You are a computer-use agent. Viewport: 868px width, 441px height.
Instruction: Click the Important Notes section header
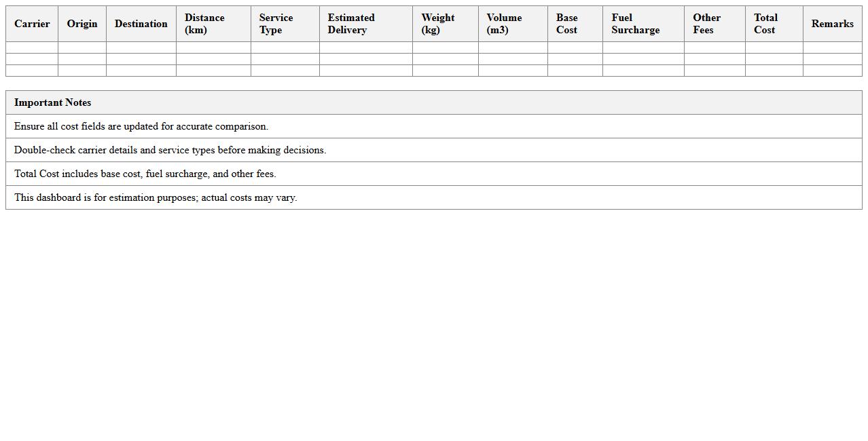(x=53, y=102)
